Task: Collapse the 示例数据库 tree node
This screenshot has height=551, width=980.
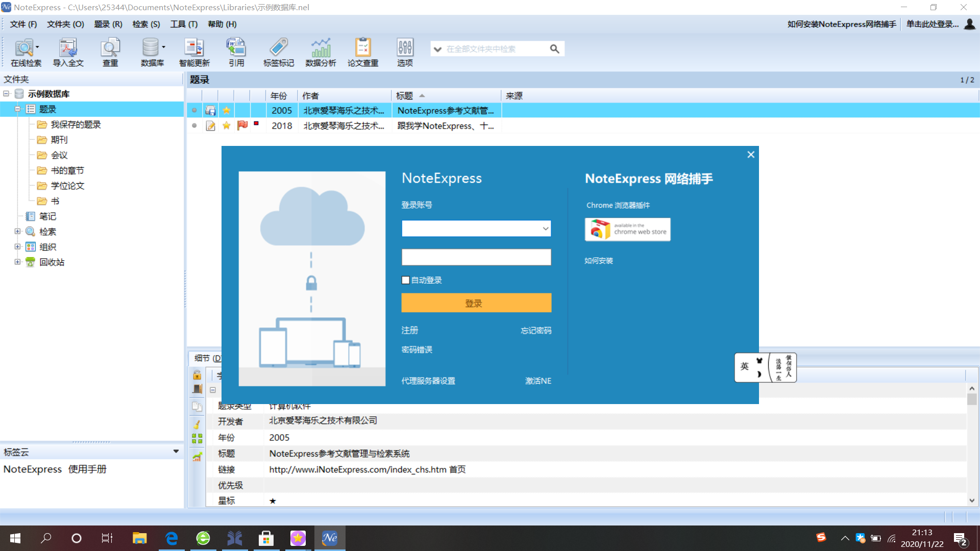Action: click(6, 94)
